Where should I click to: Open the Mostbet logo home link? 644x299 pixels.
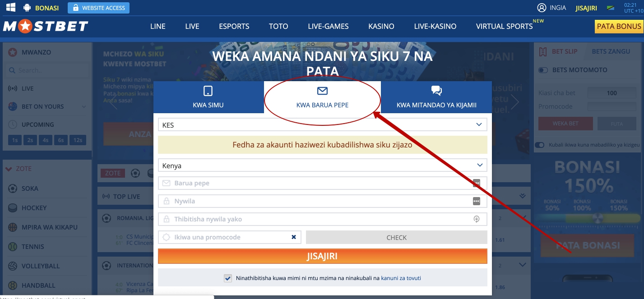(x=45, y=27)
